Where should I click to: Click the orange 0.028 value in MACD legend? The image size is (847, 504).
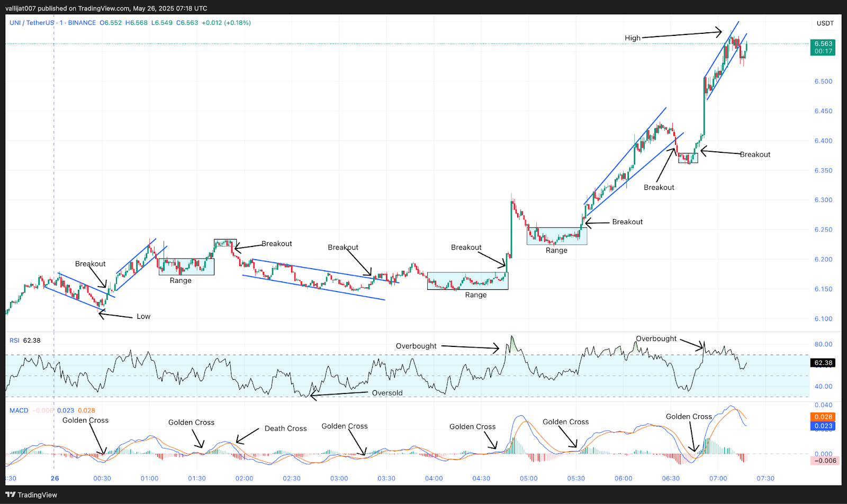(87, 410)
